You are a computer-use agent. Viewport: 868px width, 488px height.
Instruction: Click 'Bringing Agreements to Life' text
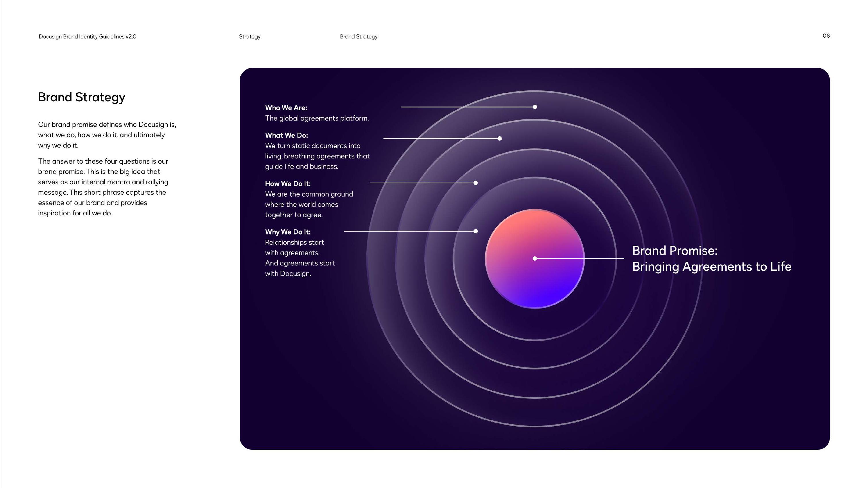tap(711, 266)
